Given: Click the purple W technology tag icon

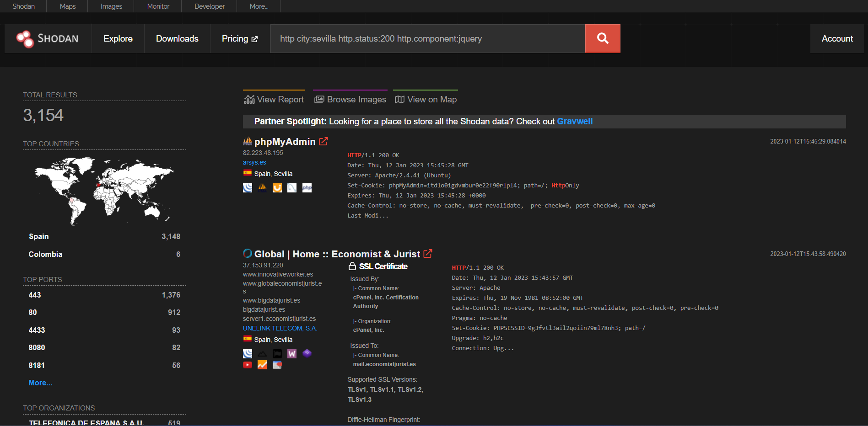Looking at the screenshot, I should click(x=292, y=354).
